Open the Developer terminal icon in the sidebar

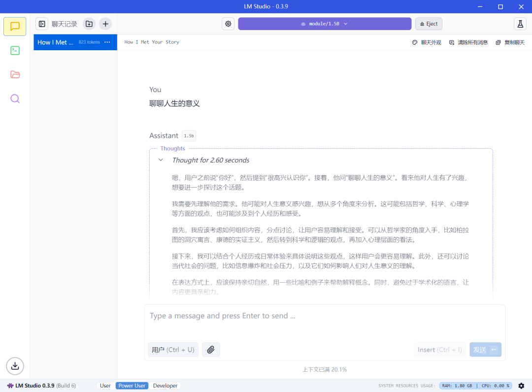coord(15,51)
